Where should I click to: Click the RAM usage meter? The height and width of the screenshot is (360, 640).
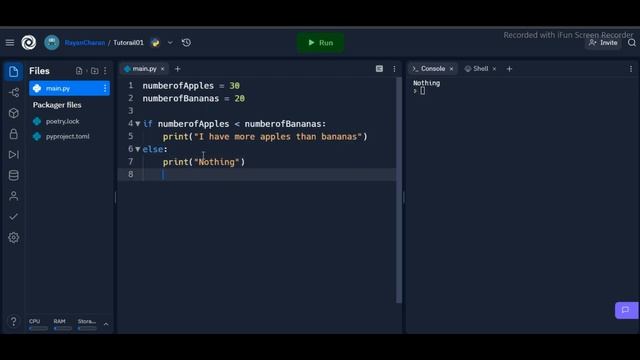[62, 324]
